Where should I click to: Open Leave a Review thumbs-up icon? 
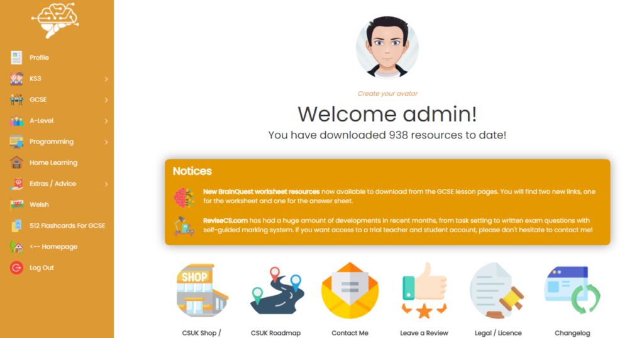tap(424, 290)
